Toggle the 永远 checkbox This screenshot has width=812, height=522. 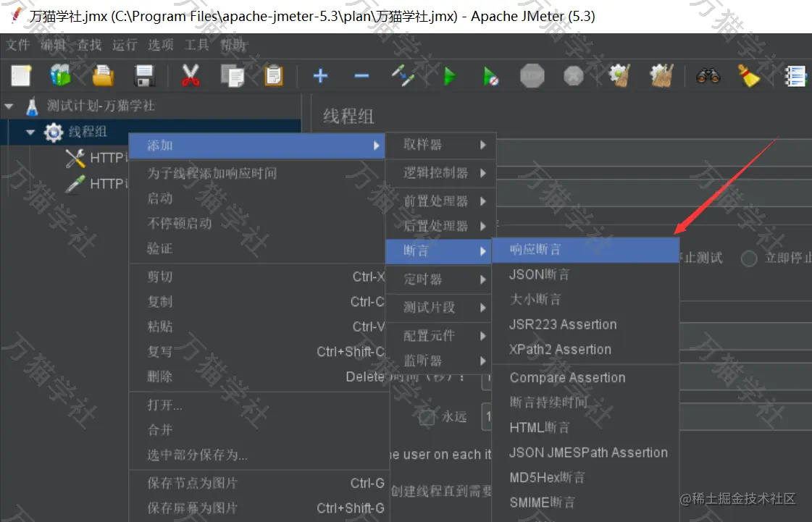tap(427, 418)
